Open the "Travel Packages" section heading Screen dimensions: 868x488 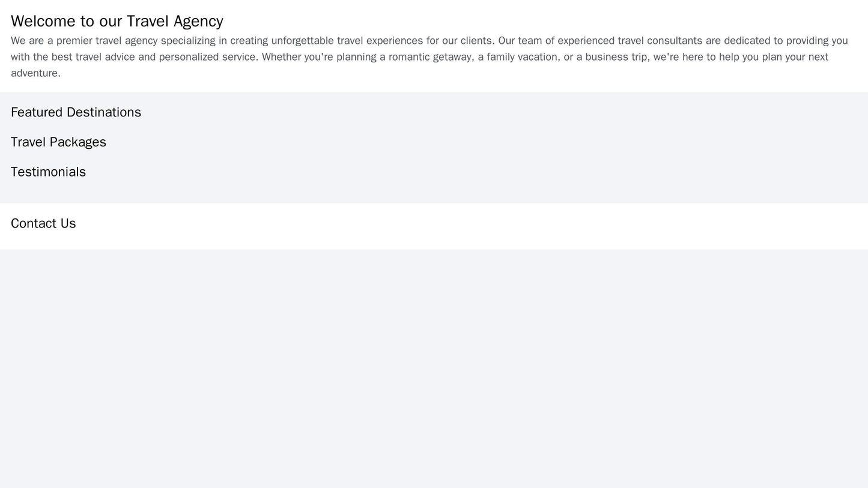tap(58, 142)
